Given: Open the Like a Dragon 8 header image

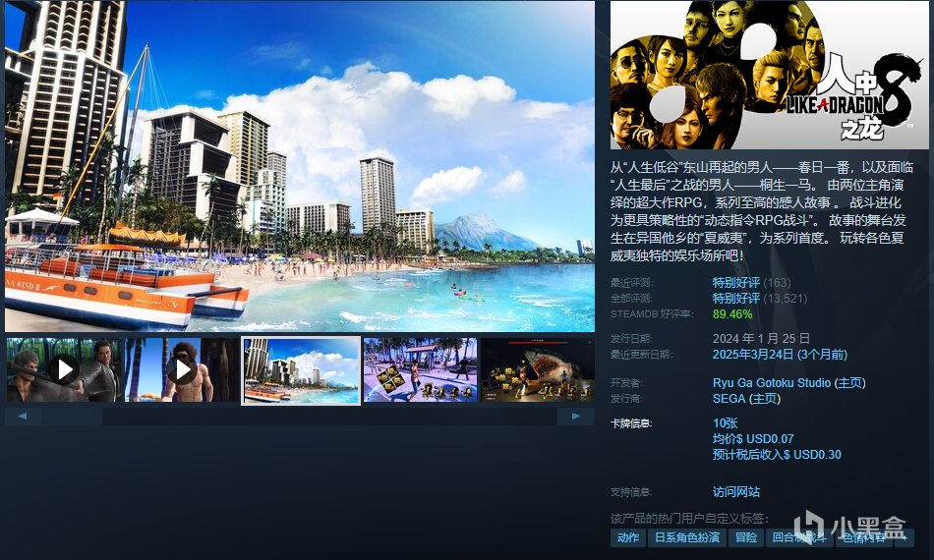Looking at the screenshot, I should click(769, 75).
